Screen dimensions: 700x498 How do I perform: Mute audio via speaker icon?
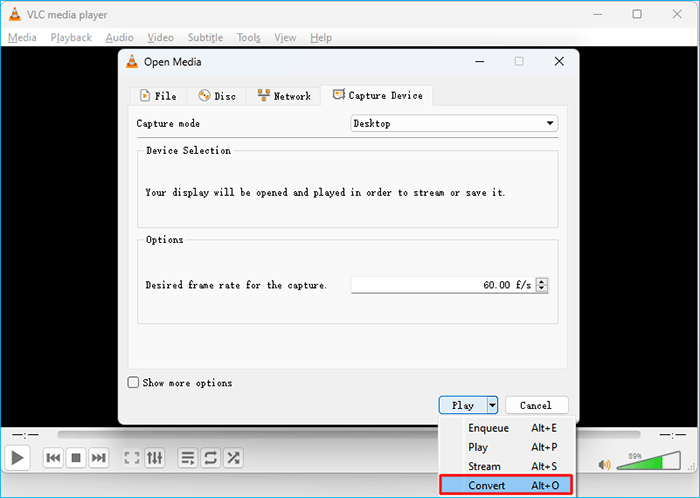click(x=604, y=465)
